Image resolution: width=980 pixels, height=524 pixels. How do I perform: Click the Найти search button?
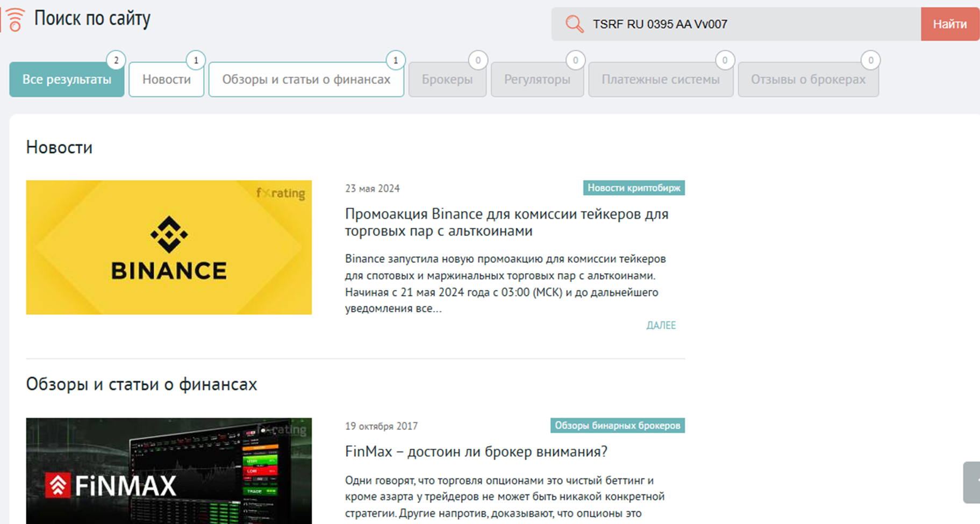tap(950, 24)
